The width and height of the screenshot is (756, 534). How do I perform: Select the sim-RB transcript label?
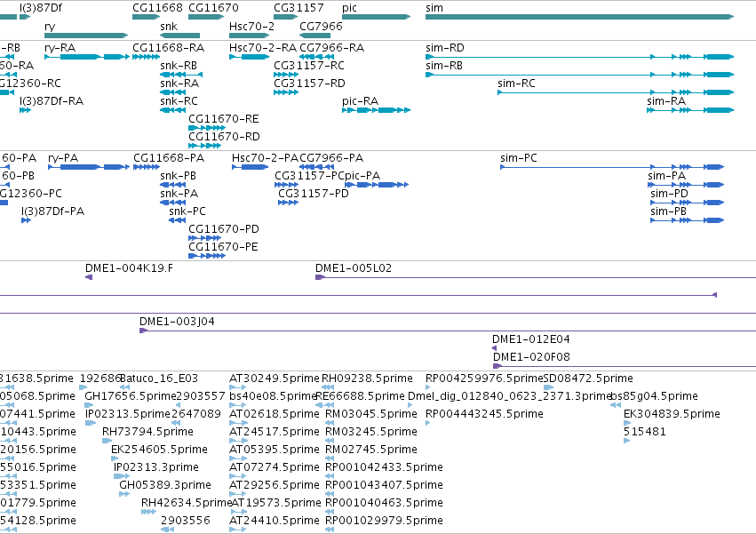coord(444,65)
